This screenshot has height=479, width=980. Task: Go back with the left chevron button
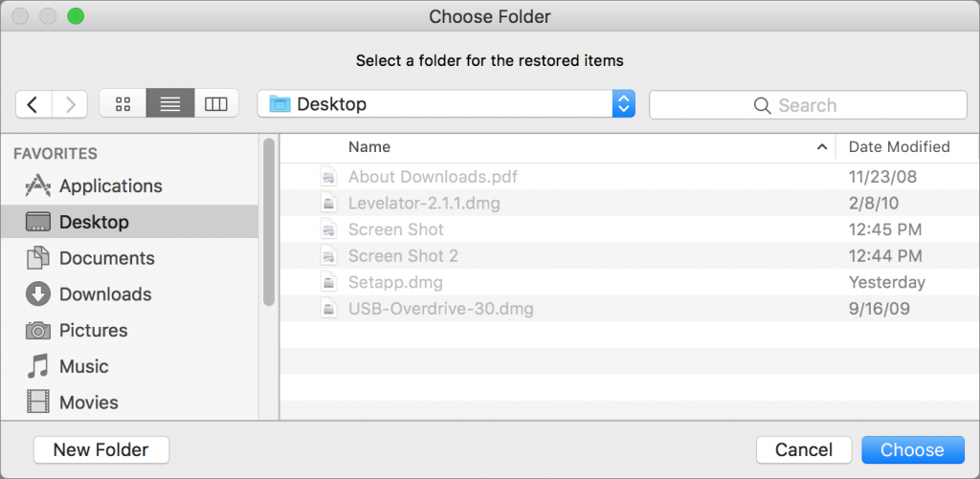coord(33,104)
